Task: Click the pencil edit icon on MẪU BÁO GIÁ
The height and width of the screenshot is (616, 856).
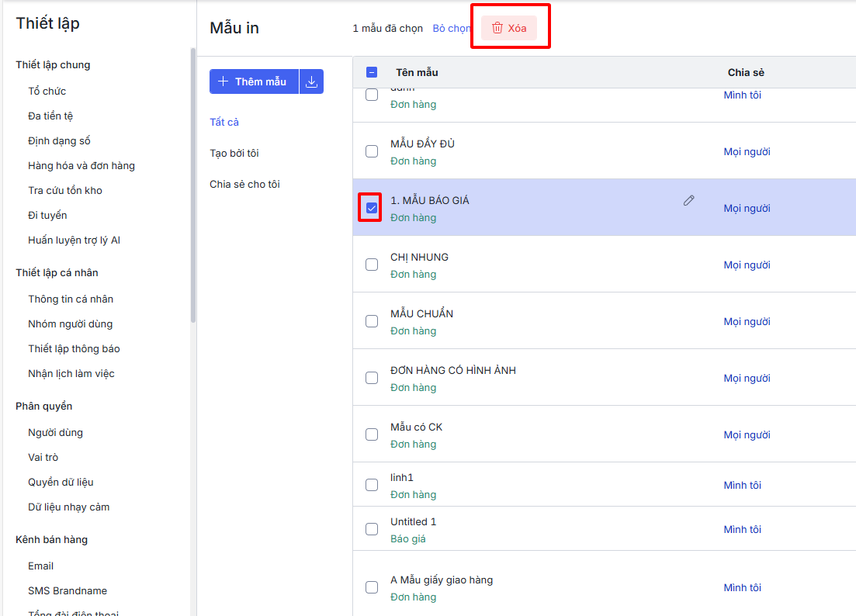Action: [x=688, y=200]
